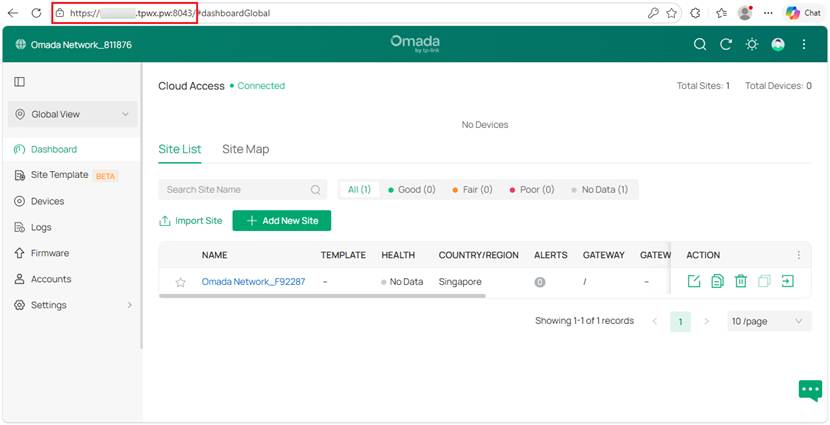
Task: Collapse sidebar with panel icon
Action: [20, 82]
